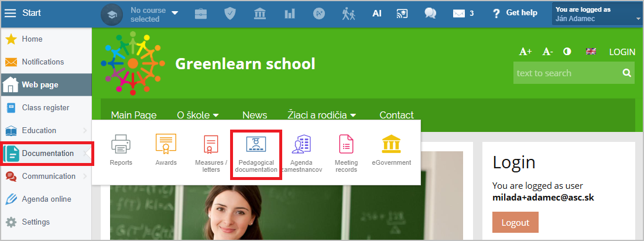The height and width of the screenshot is (241, 644).
Task: Open the Pedagogical documentation icon
Action: (256, 145)
